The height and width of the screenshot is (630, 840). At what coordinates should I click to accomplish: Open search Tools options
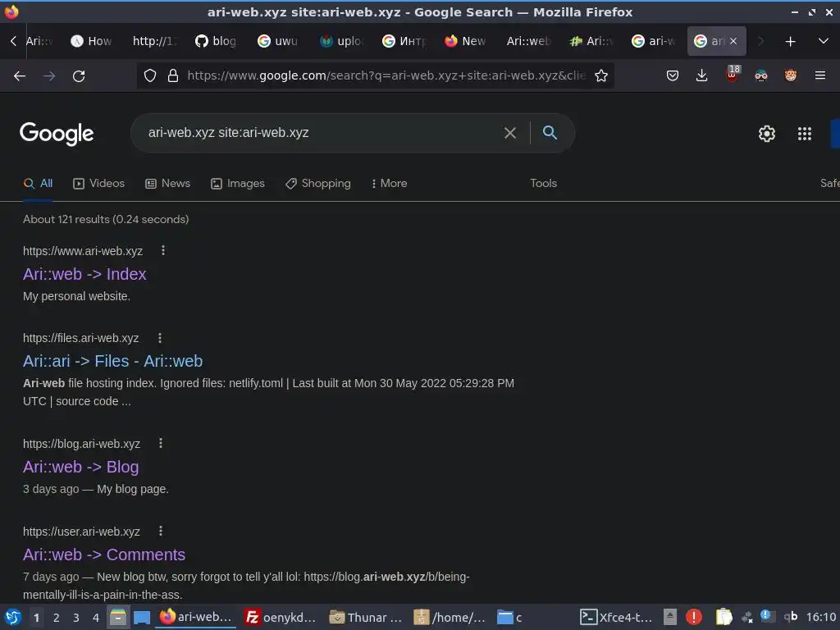[x=543, y=183]
